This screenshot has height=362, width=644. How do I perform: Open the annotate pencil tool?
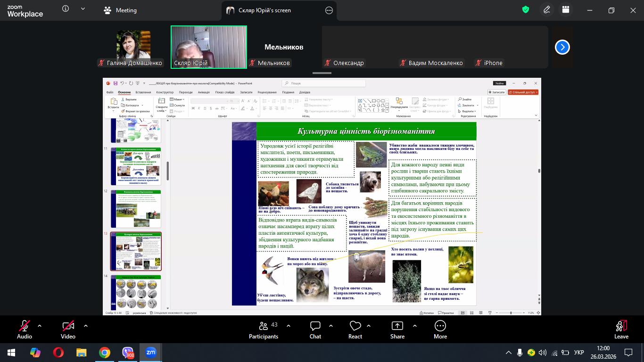pyautogui.click(x=547, y=10)
